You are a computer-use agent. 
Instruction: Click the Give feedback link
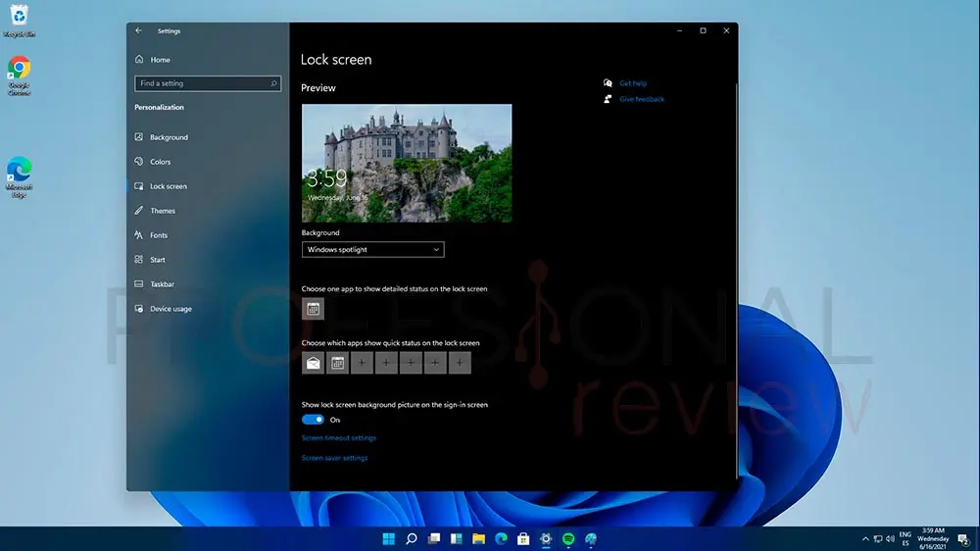pyautogui.click(x=642, y=99)
